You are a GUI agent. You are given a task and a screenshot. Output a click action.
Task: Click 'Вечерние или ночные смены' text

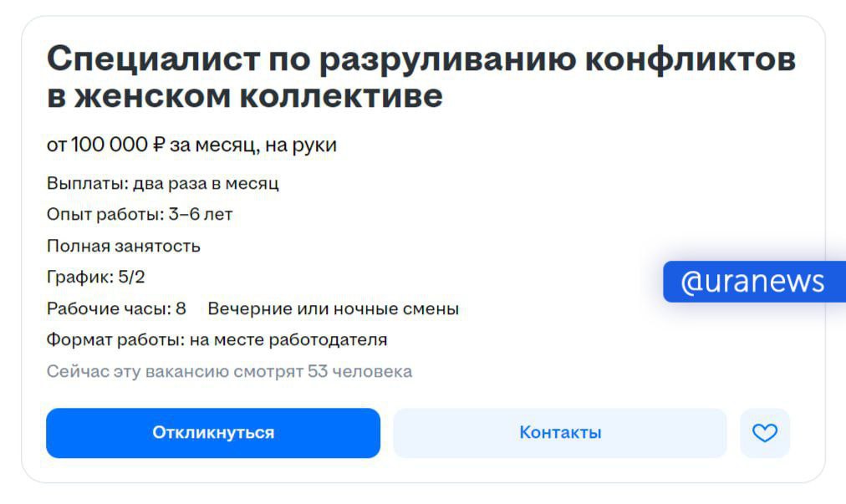point(333,309)
